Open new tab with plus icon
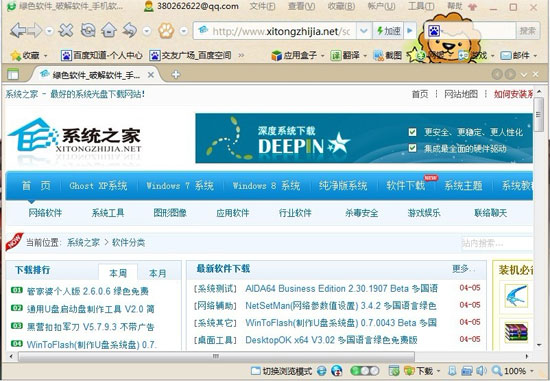The width and height of the screenshot is (550, 381). click(x=176, y=74)
